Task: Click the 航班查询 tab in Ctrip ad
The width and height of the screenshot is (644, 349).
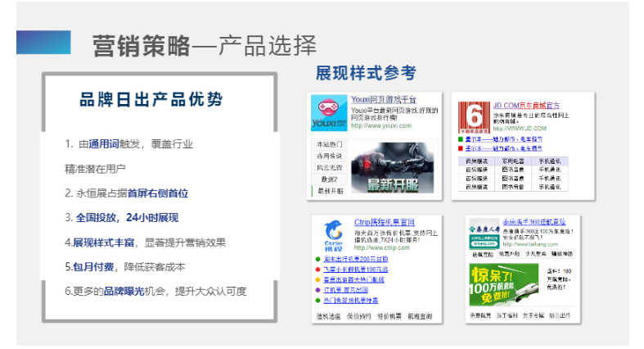Action: click(420, 316)
